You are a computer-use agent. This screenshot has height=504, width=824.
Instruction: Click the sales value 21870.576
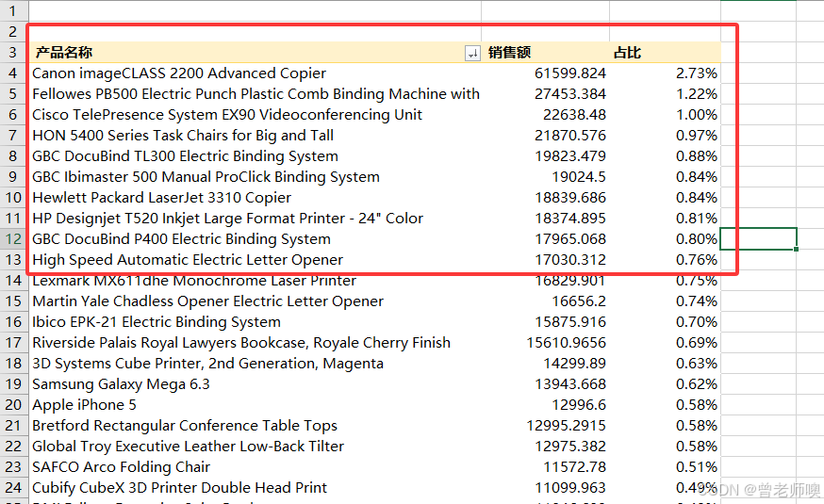pos(546,136)
